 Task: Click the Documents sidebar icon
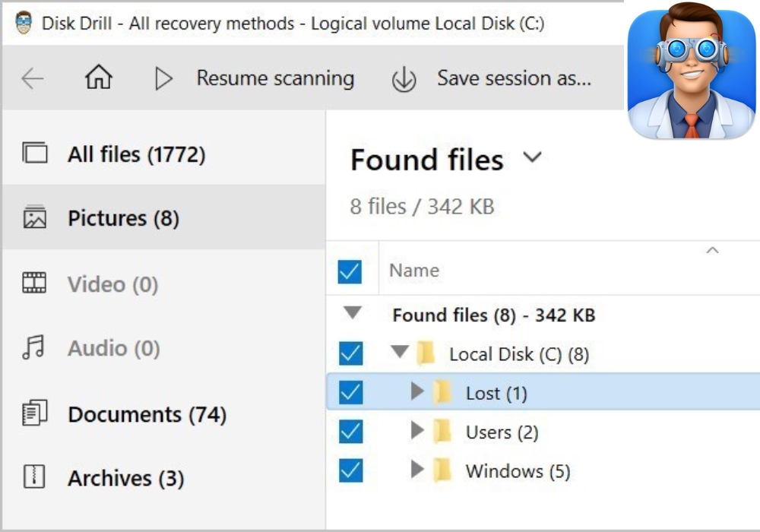coord(34,413)
